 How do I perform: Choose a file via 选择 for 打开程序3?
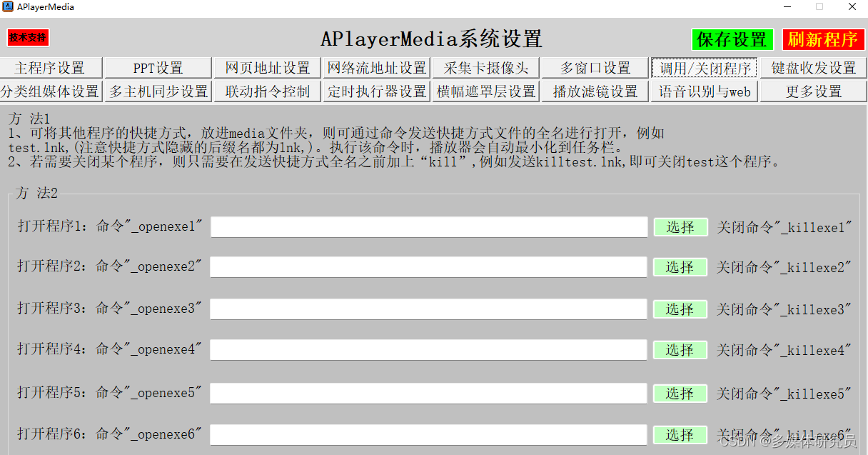(680, 309)
